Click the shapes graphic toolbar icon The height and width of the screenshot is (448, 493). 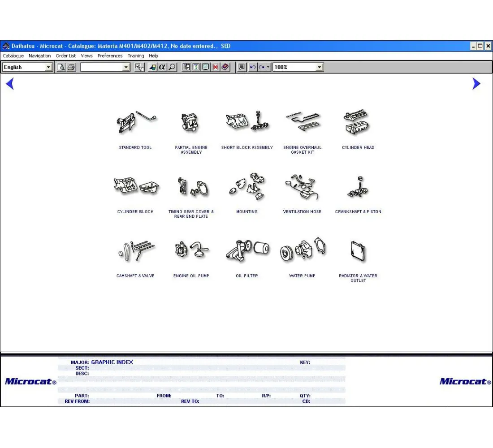tap(152, 67)
